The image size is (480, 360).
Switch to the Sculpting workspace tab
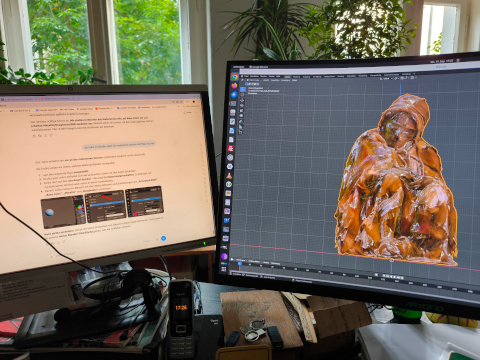[306, 77]
